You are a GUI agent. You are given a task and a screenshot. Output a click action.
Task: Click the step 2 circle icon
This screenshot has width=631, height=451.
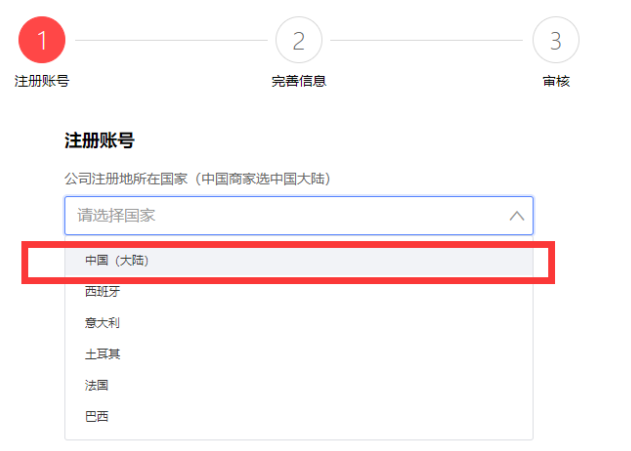298,41
